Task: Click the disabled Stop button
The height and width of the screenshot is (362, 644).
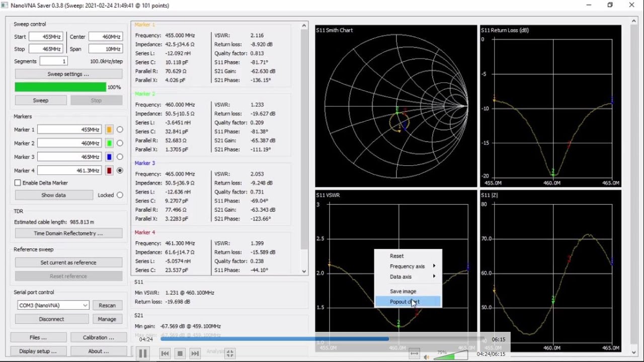Action: [x=96, y=100]
